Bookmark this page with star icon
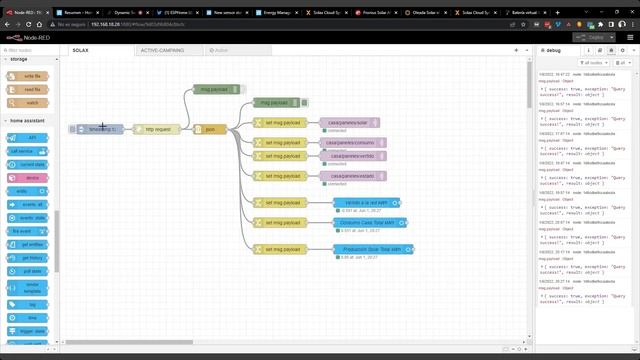 pyautogui.click(x=523, y=24)
